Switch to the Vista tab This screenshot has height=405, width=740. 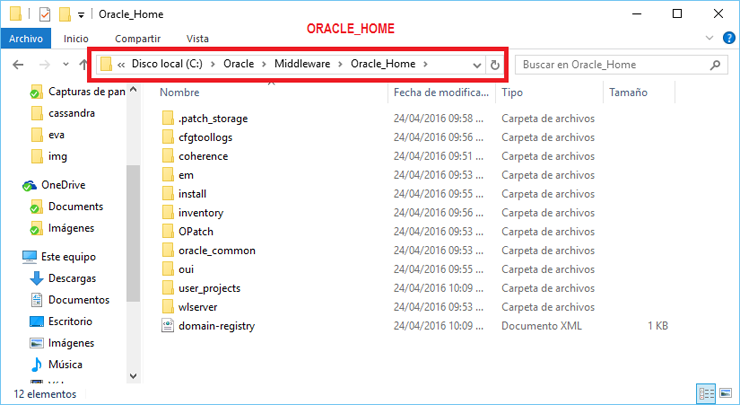click(197, 39)
